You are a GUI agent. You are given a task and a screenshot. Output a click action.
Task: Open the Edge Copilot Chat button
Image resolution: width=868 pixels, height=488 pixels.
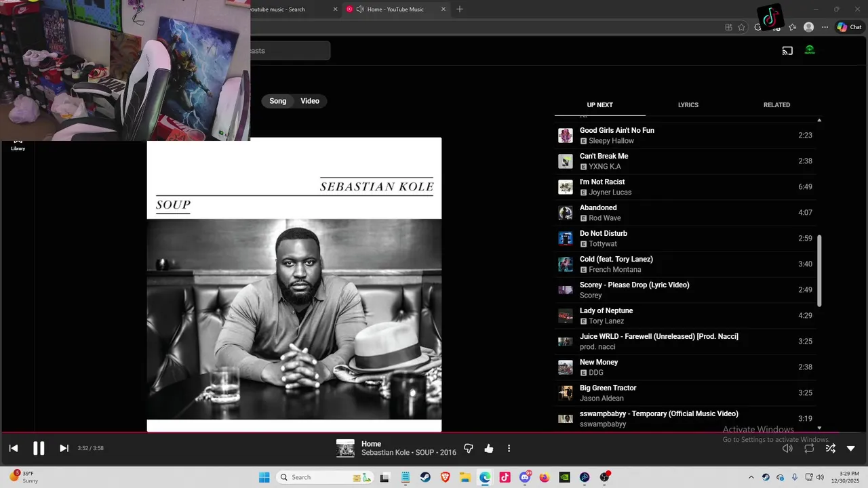(849, 27)
